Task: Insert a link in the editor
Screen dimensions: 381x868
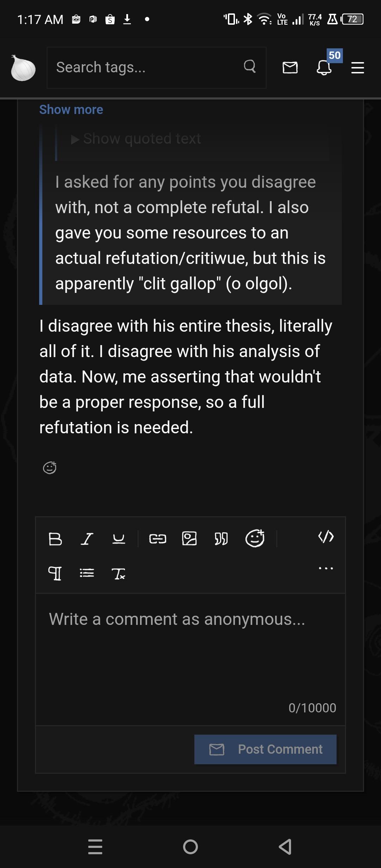Action: (157, 539)
